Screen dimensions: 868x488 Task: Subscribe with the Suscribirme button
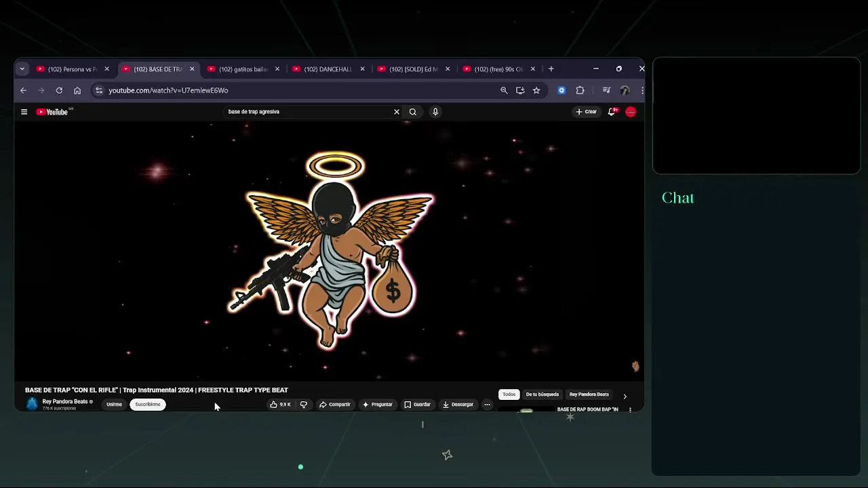(x=147, y=405)
